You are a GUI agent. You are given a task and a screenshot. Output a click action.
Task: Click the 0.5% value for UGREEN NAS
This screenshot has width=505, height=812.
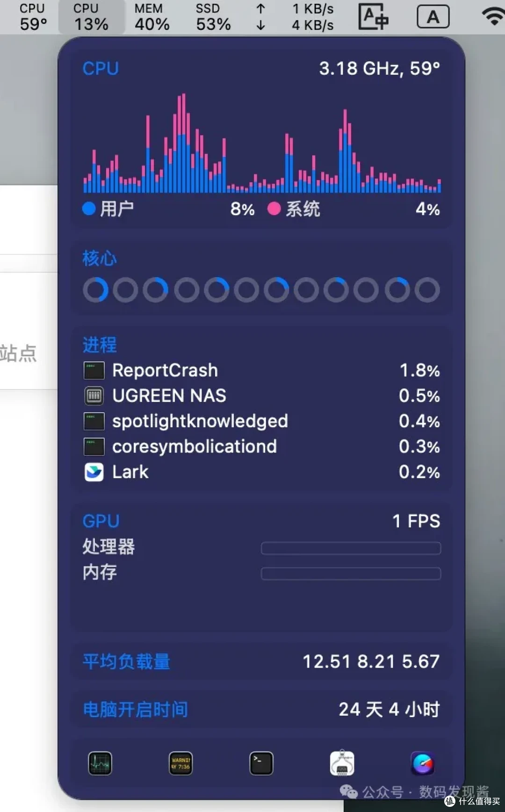pos(419,395)
